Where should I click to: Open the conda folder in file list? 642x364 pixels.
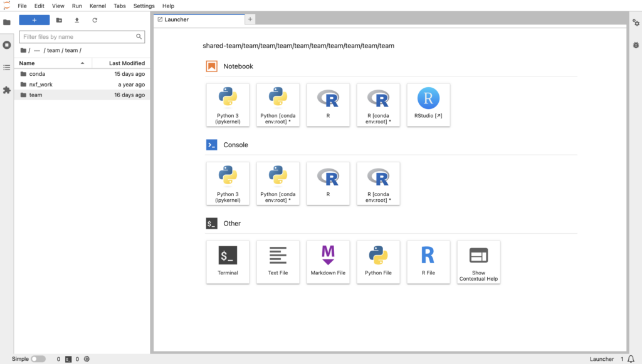tap(37, 74)
